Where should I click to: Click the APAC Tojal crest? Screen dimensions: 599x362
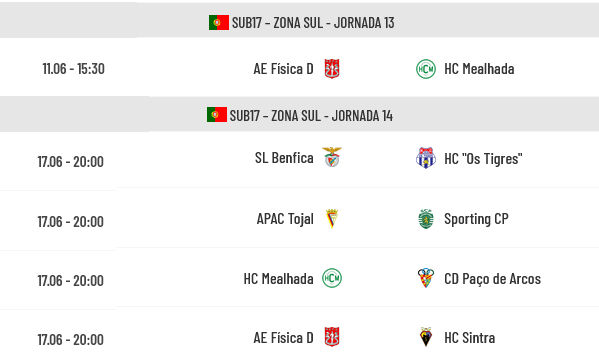coord(332,219)
